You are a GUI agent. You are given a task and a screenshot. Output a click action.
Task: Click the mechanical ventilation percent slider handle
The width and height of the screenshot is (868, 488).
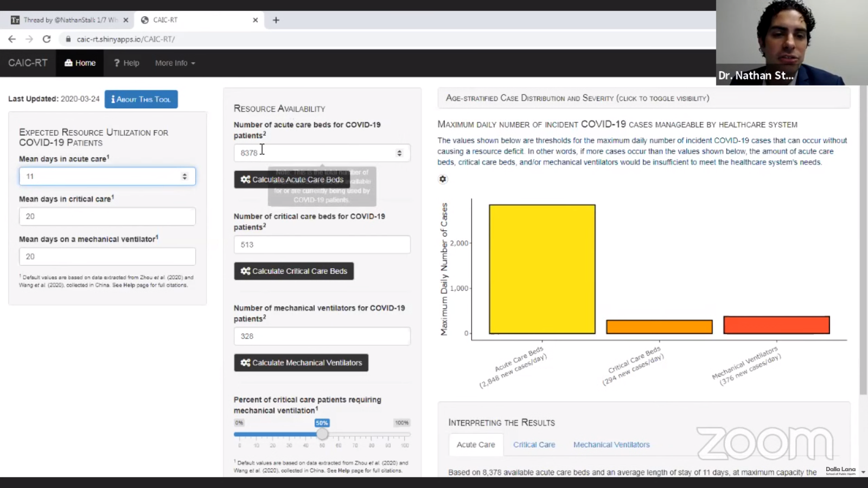pyautogui.click(x=322, y=434)
